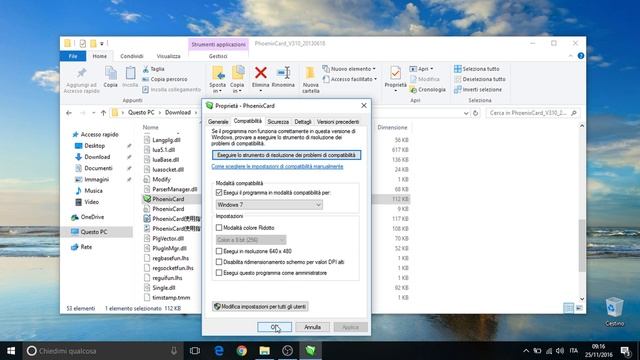640x360 pixels.
Task: Open the Windows Start menu
Action: [x=11, y=351]
